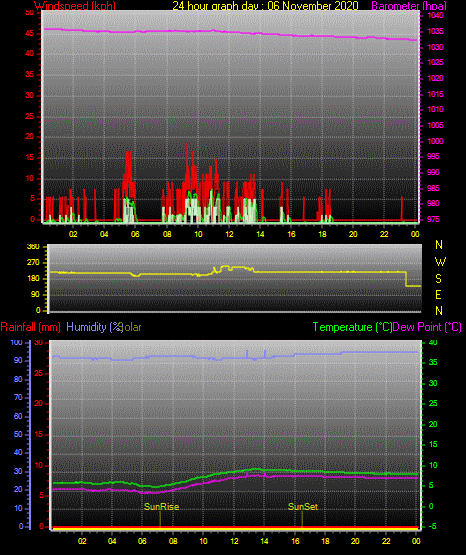
Task: Choose the 985 barometer axis value
Action: [x=433, y=188]
